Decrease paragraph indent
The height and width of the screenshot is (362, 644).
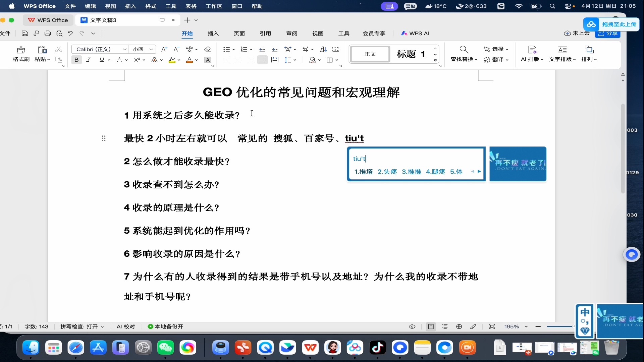[x=262, y=49]
